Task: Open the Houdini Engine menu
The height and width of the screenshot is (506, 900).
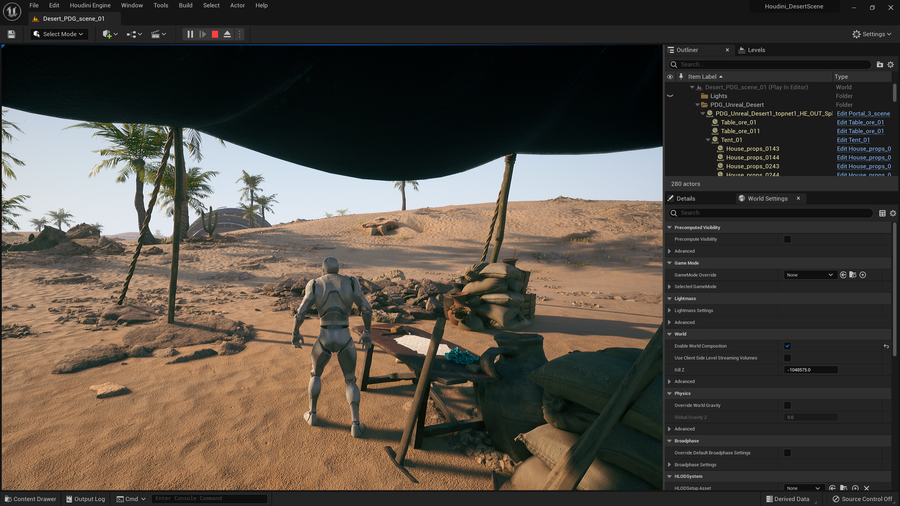Action: pyautogui.click(x=89, y=5)
